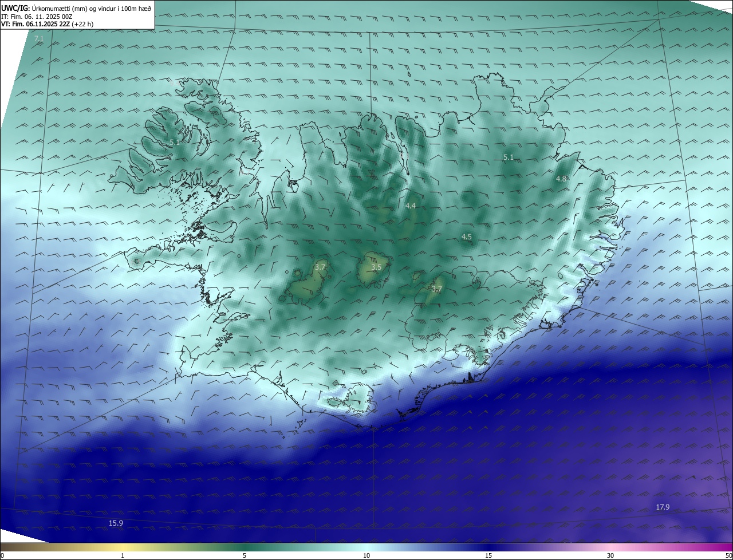The height and width of the screenshot is (560, 733).
Task: Select the 5 tick on the color scale
Action: pos(245,555)
